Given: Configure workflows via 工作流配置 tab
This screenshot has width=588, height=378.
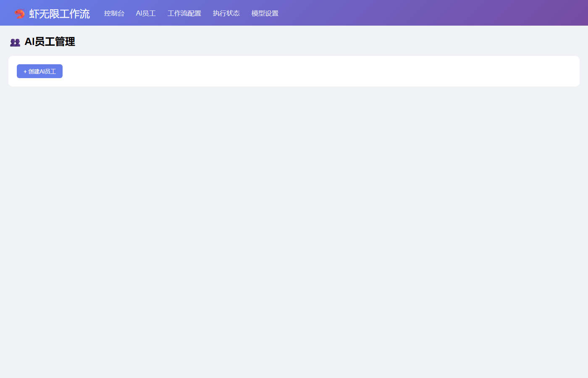Looking at the screenshot, I should (184, 13).
